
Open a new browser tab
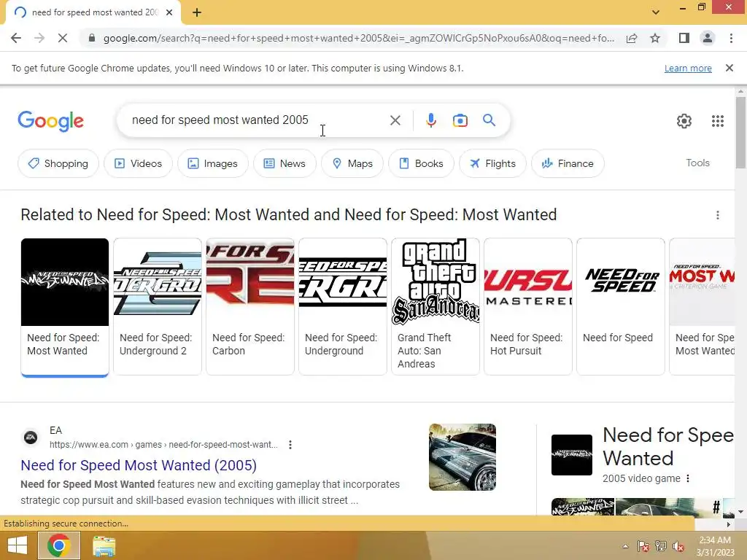[x=197, y=12]
